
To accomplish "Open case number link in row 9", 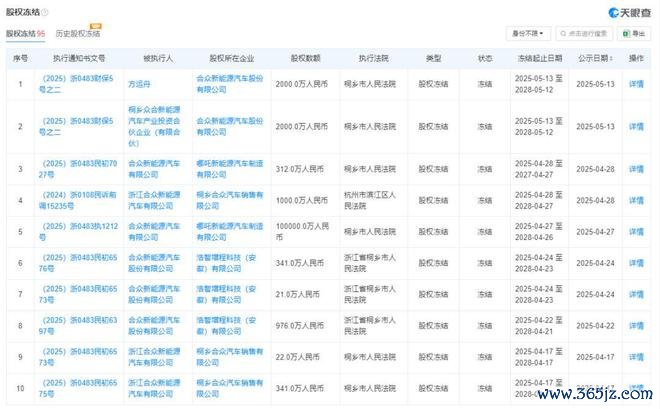I will point(78,357).
